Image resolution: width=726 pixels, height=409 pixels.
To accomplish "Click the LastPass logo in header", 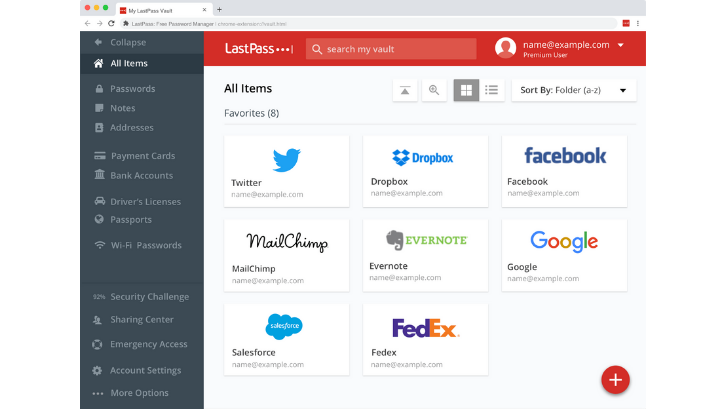I will (x=259, y=49).
